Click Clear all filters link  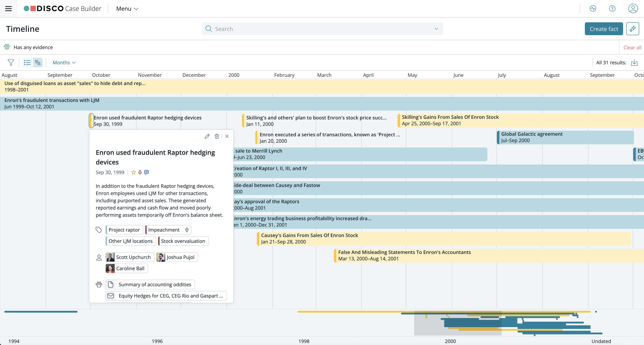[x=632, y=47]
